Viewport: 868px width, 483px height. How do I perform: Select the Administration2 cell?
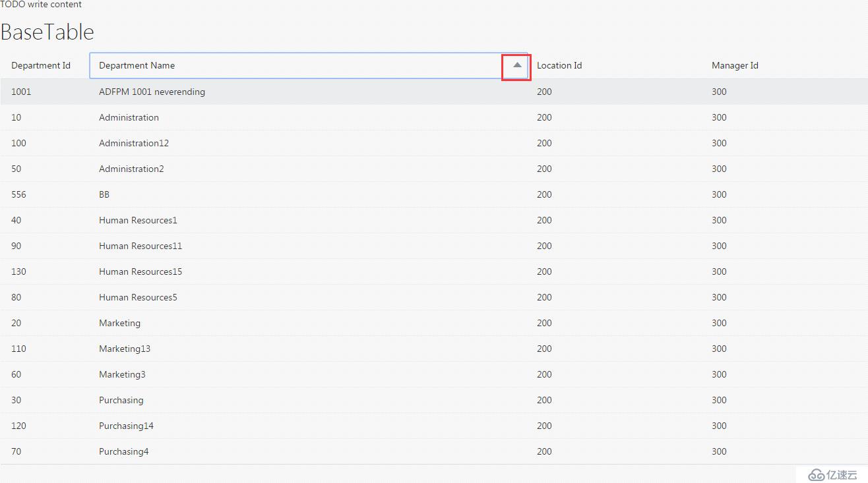coord(131,169)
